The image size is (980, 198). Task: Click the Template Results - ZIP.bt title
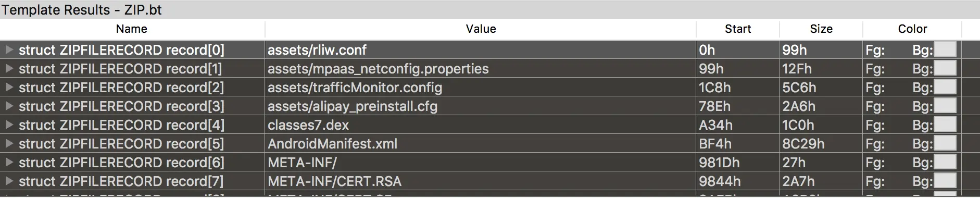pos(82,10)
